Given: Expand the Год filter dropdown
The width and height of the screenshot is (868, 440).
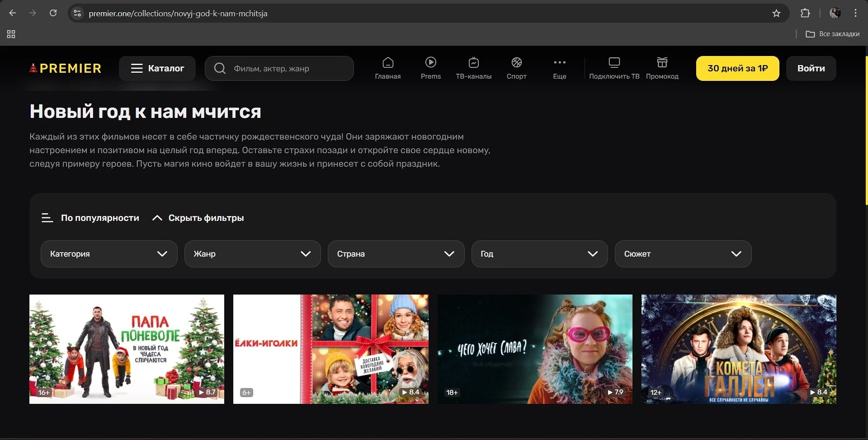Looking at the screenshot, I should tap(539, 254).
